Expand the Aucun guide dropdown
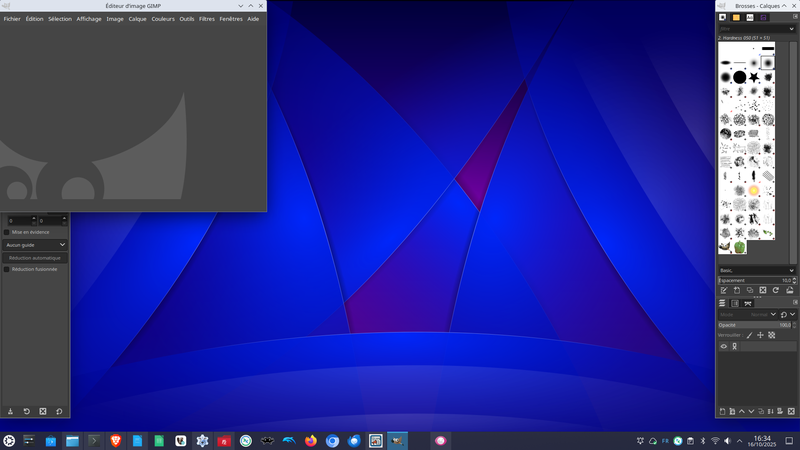 [35, 244]
